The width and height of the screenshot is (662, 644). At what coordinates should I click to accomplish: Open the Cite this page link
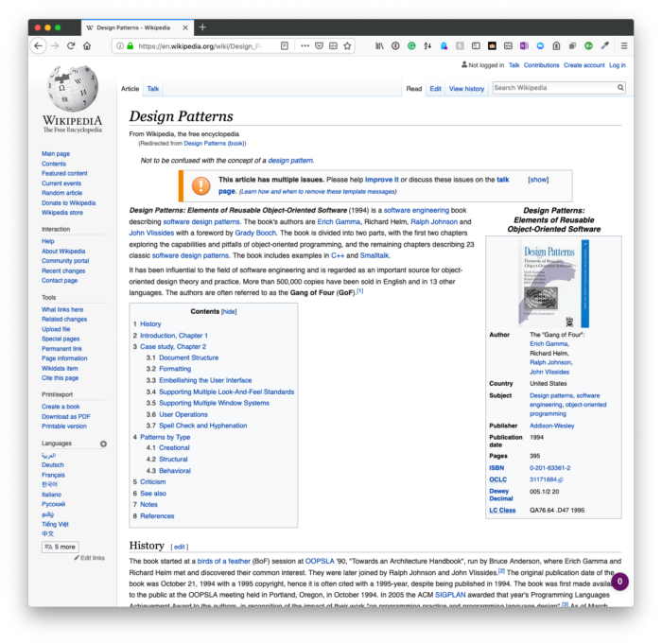point(60,378)
